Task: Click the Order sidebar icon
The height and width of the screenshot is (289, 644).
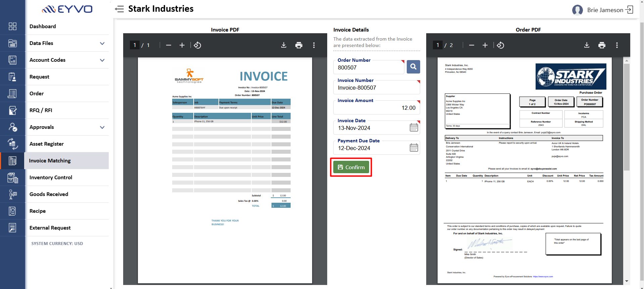Action: pos(12,94)
